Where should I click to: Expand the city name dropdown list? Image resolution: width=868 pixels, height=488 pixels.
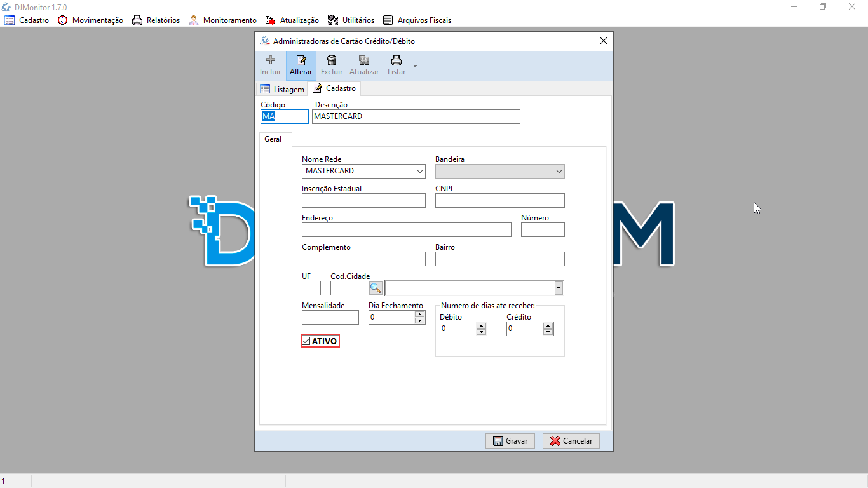coord(559,288)
